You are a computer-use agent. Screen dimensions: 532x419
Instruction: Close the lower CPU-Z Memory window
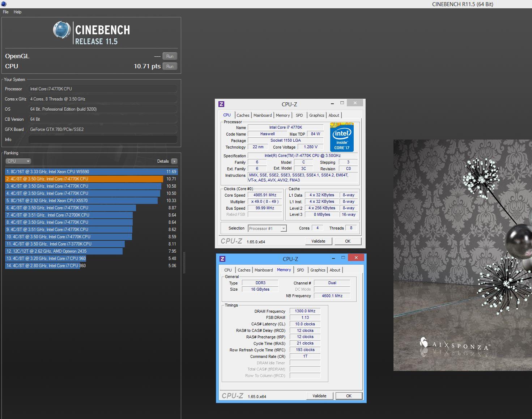pos(356,257)
